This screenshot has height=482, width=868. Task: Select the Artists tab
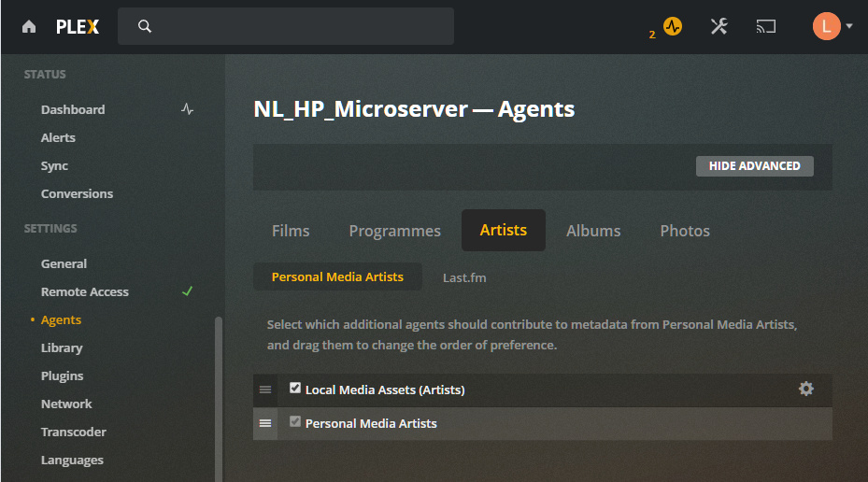(504, 230)
